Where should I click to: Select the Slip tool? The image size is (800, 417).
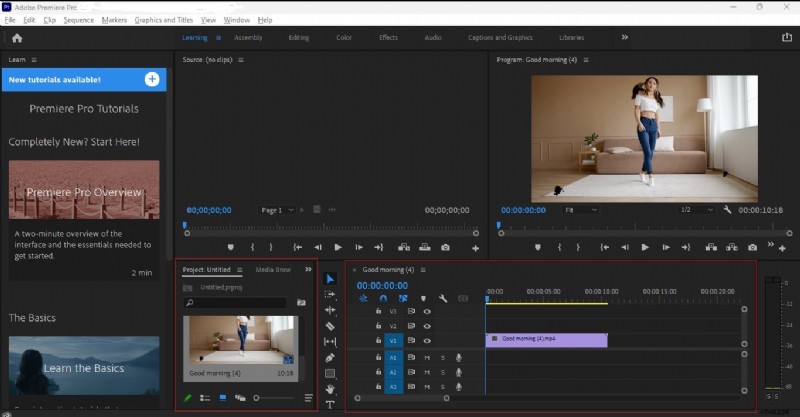330,341
